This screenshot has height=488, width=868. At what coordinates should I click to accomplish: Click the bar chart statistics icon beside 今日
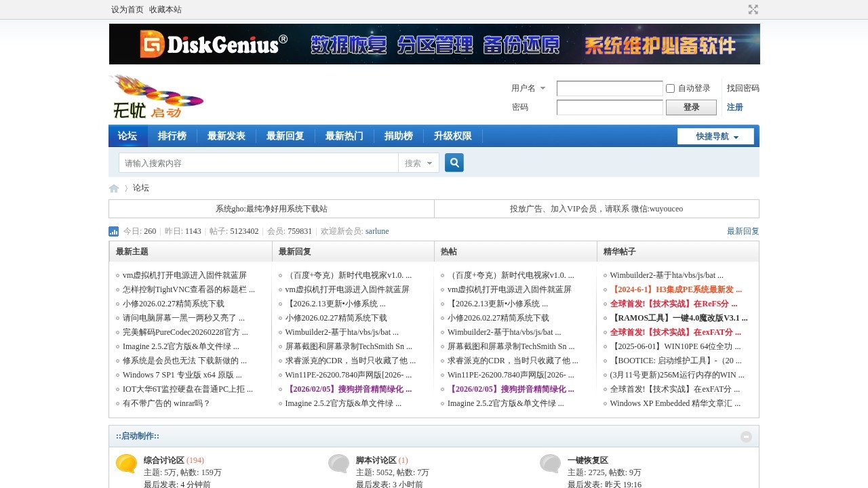coord(113,231)
